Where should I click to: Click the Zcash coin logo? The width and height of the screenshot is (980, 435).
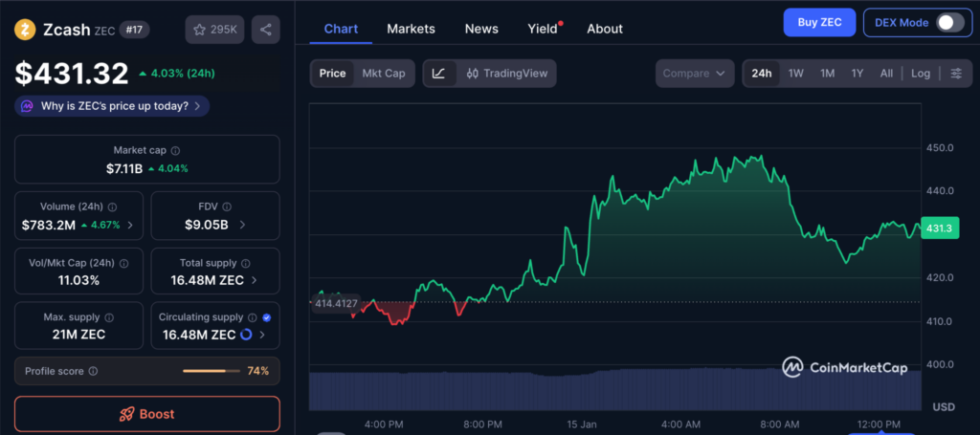pos(25,30)
